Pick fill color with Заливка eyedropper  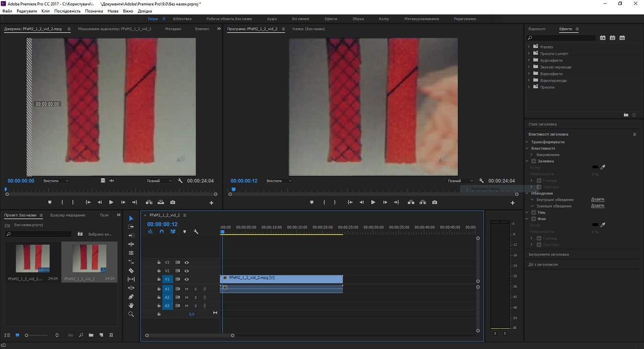(x=603, y=167)
